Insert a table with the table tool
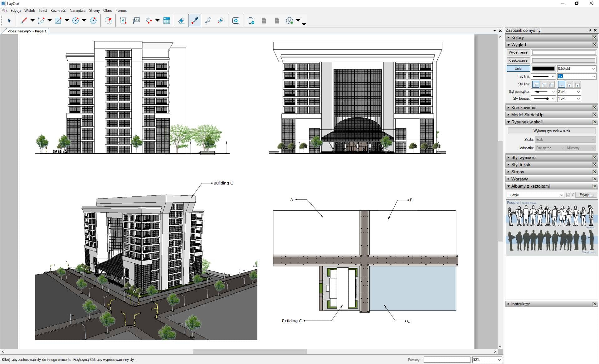The height and width of the screenshot is (364, 599). [167, 21]
